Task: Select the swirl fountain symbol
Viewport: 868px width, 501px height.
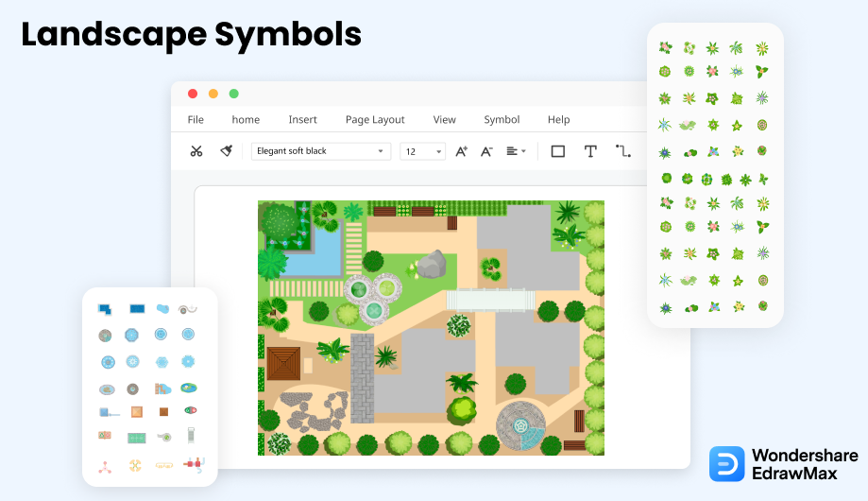Action: pos(188,309)
